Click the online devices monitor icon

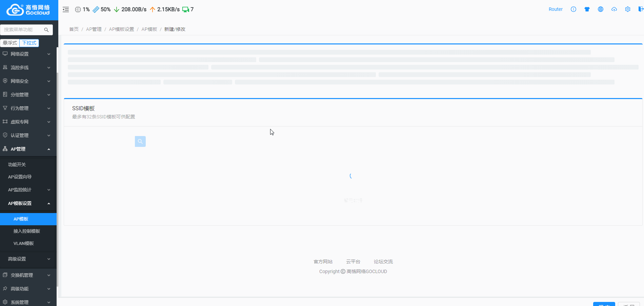(x=185, y=9)
